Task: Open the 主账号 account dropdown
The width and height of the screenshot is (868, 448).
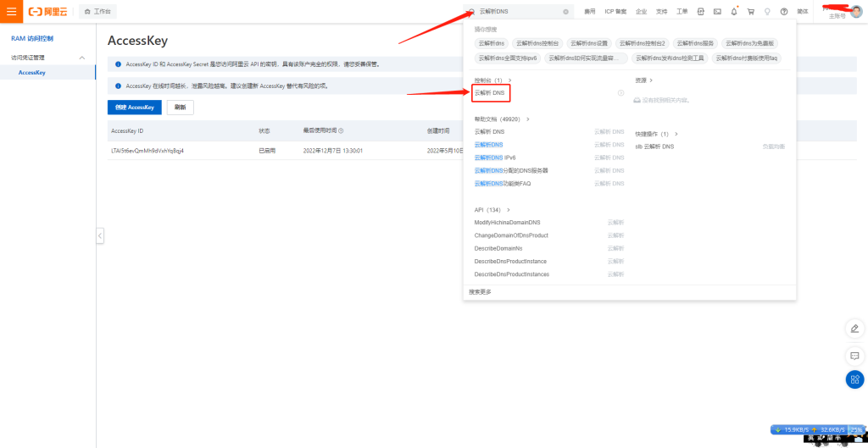Action: [837, 17]
